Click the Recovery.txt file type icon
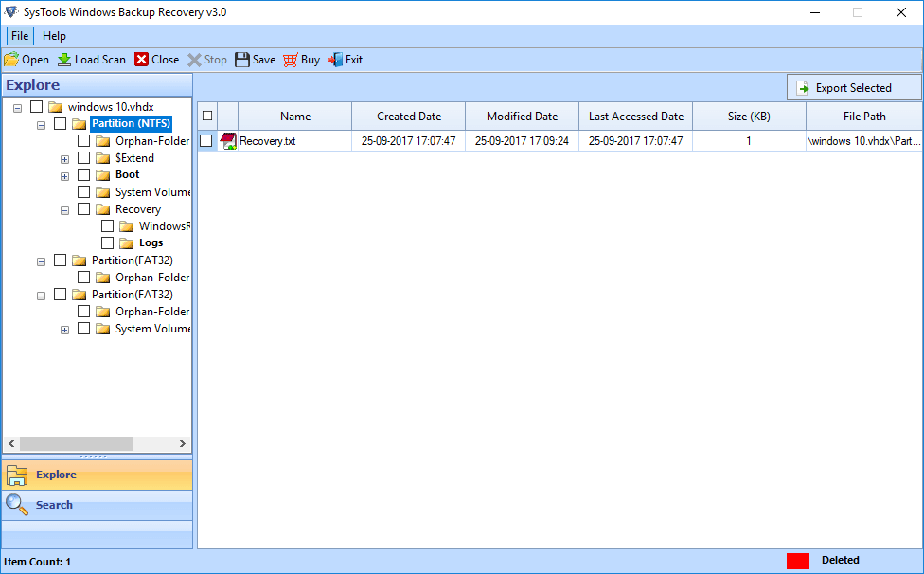 [x=228, y=141]
